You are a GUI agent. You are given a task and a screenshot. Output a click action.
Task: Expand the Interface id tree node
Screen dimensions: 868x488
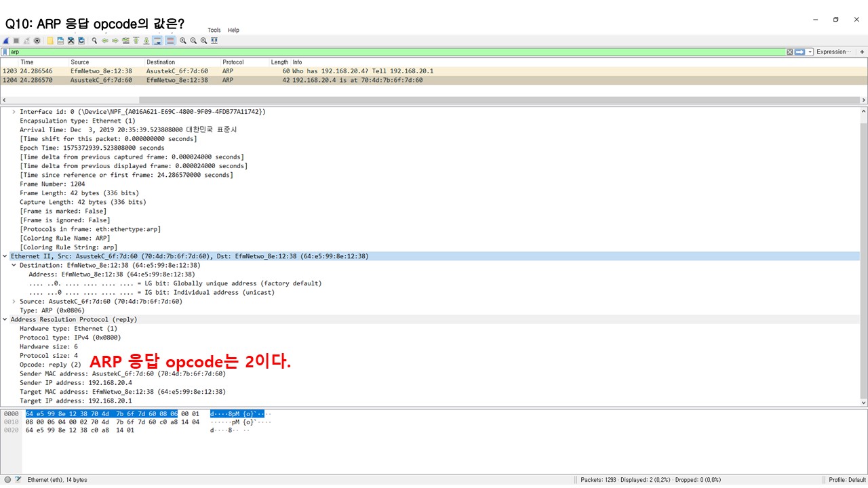pos(14,112)
